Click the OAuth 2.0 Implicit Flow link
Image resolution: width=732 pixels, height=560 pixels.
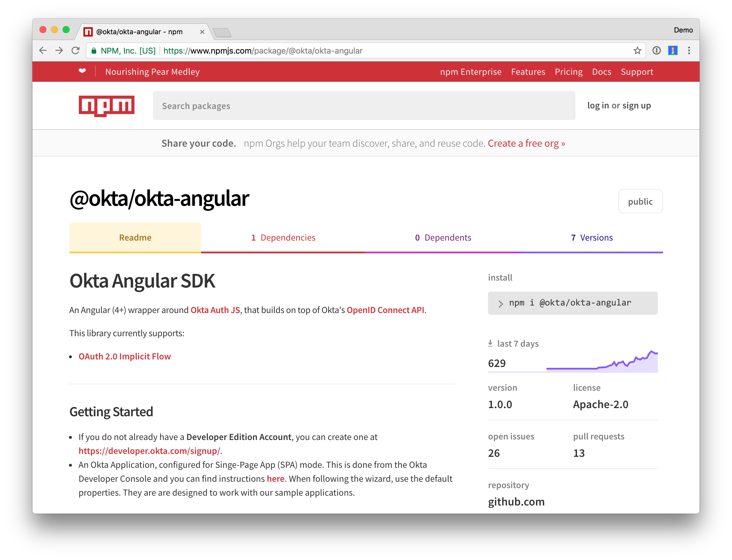125,356
